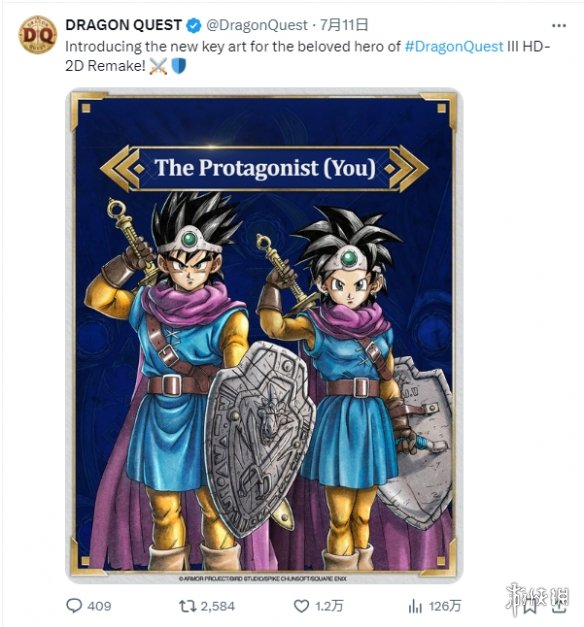Open the DQ profile avatar
The image size is (584, 627).
38,35
